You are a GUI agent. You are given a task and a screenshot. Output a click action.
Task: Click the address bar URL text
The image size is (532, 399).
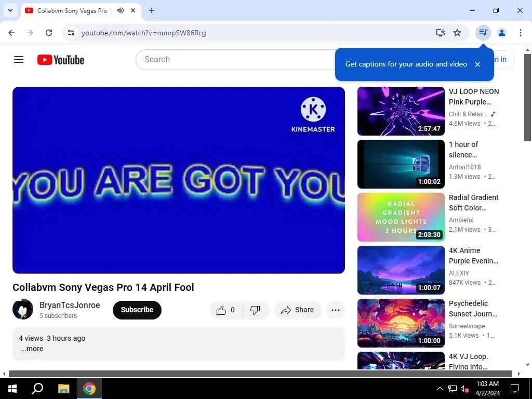143,33
